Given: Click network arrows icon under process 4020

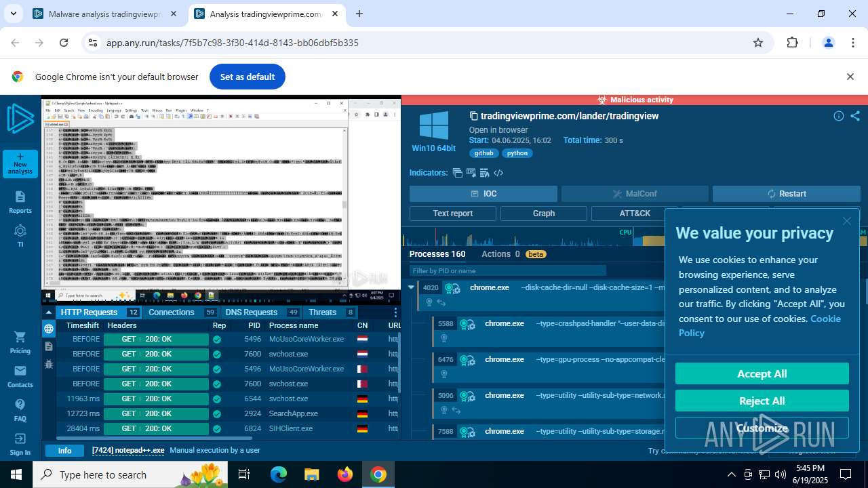Looking at the screenshot, I should (441, 302).
